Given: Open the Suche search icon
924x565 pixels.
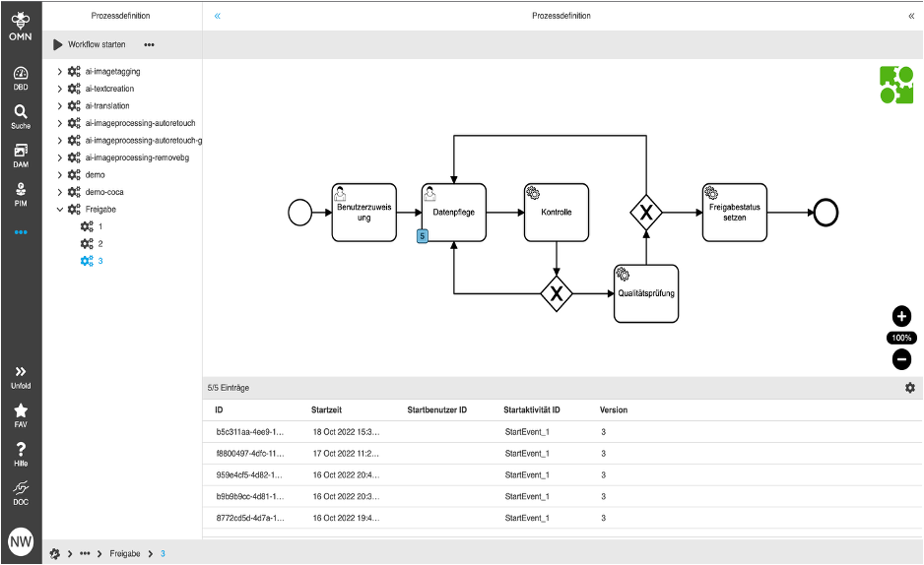Looking at the screenshot, I should coord(21,116).
